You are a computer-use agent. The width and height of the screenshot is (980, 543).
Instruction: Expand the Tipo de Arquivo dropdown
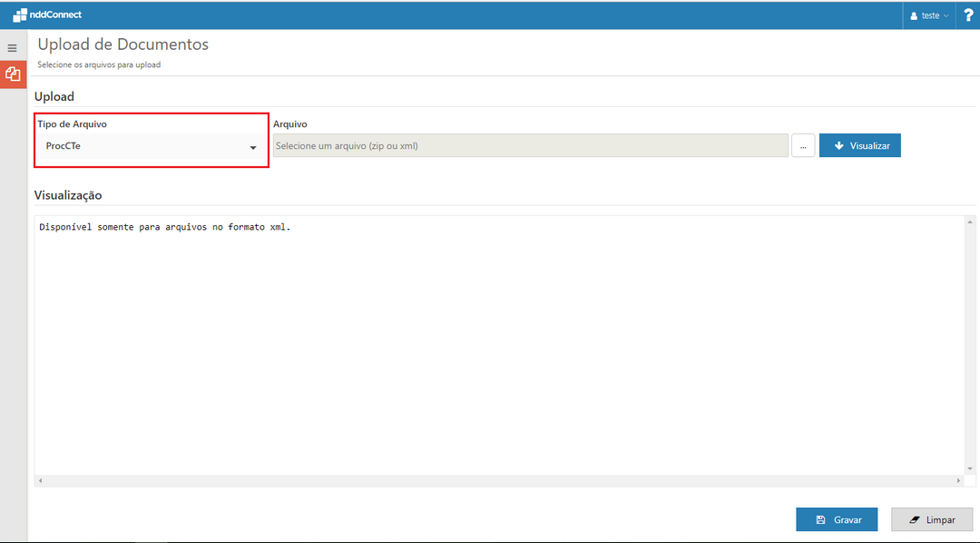152,146
